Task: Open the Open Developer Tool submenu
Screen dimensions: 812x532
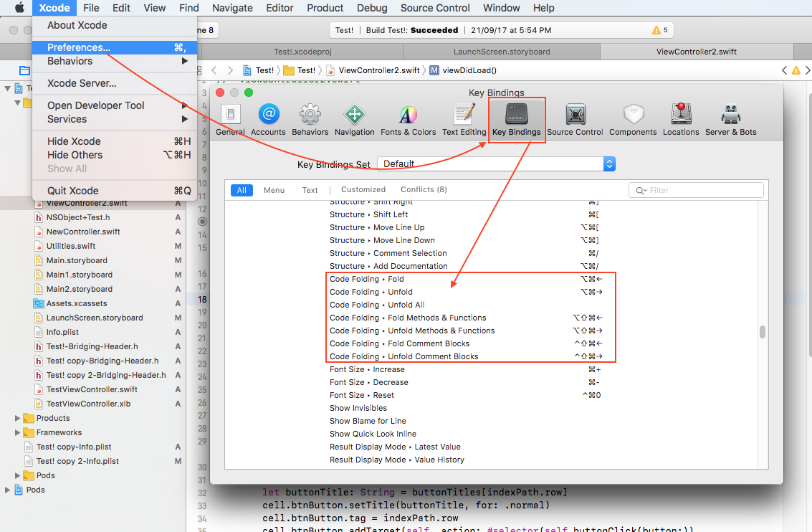Action: point(115,105)
